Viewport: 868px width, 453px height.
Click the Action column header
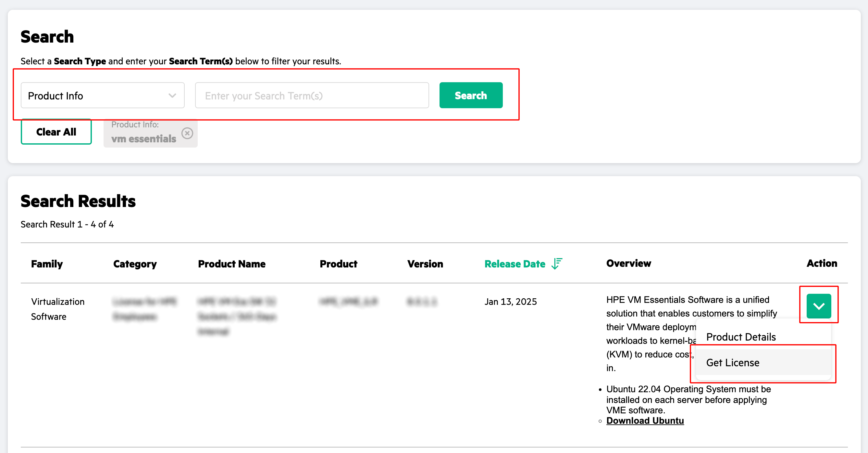click(x=822, y=263)
